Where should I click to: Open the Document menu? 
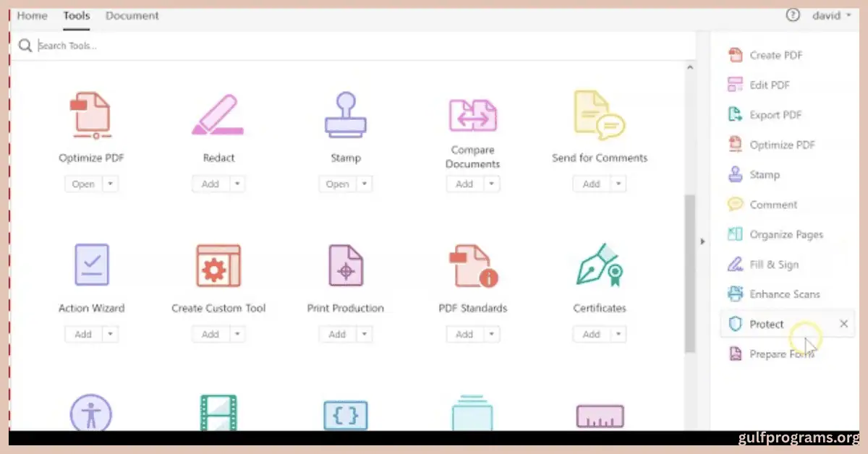point(132,15)
